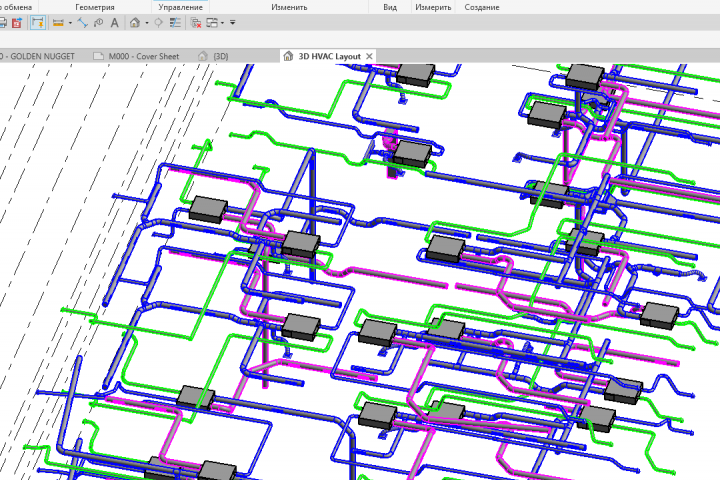Select the Text tool (letter A)

(114, 23)
